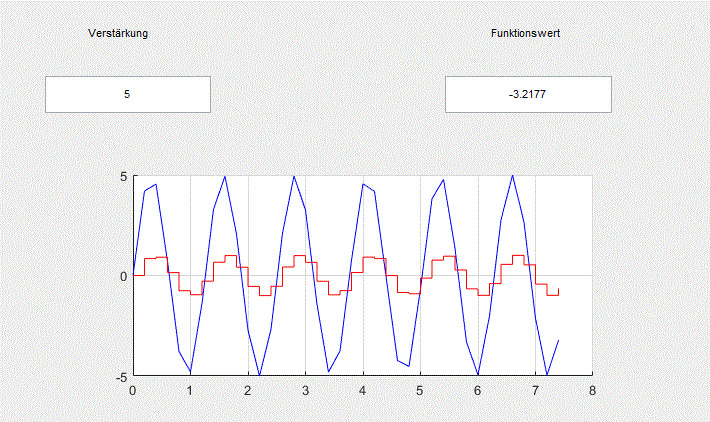Click the x-axis tick label 3

point(305,390)
